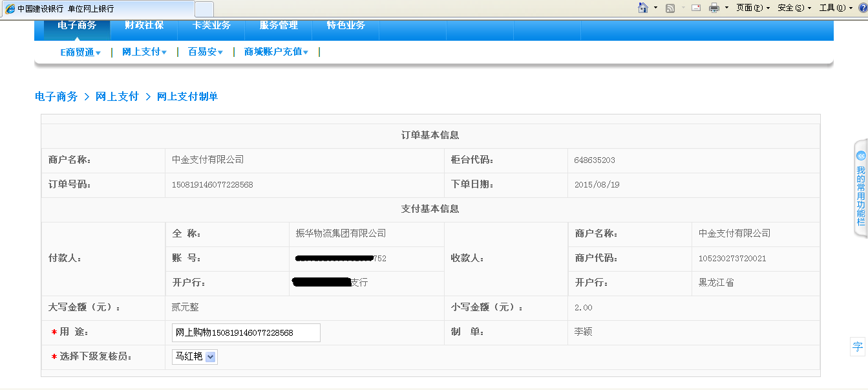Click the payer name 振华物流集团有限公司
Viewport: 868px width, 390px height.
click(x=341, y=233)
